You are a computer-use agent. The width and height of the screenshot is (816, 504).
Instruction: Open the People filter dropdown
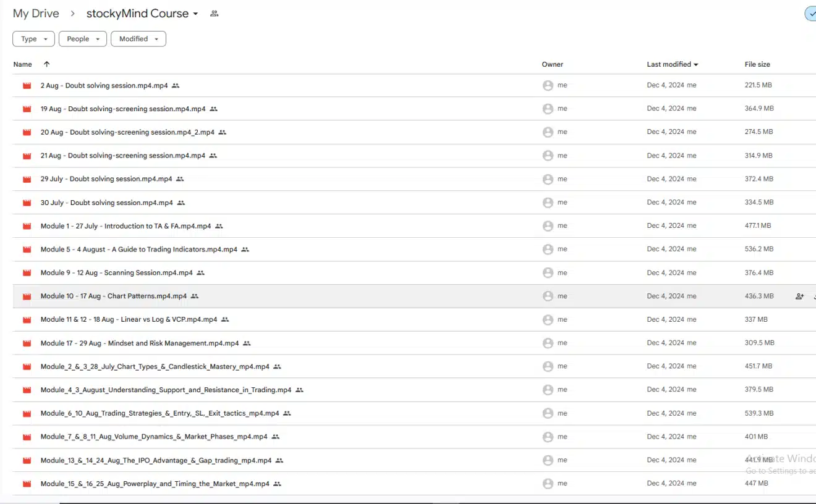83,39
